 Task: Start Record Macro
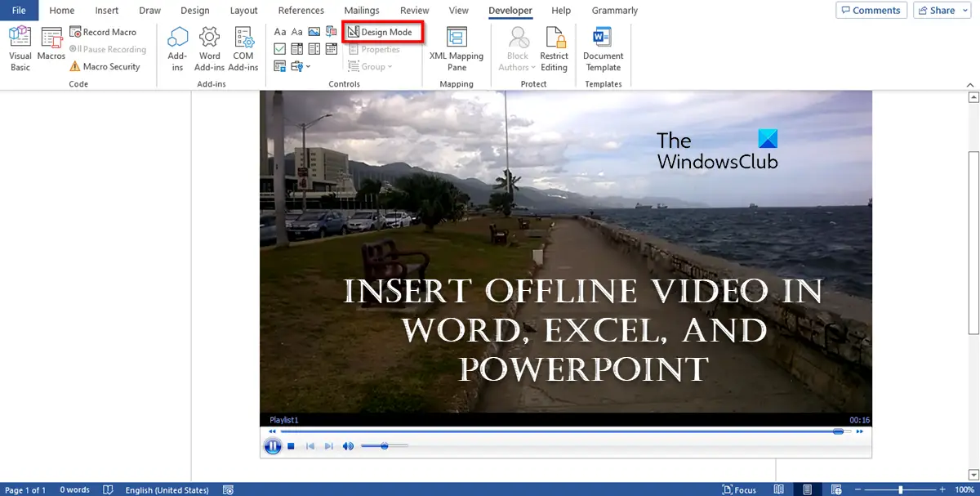point(103,32)
